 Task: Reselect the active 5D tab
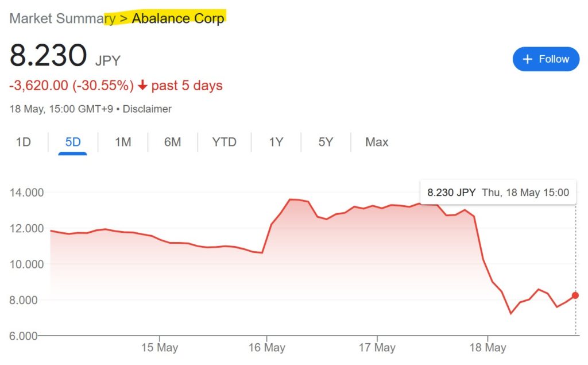[x=71, y=142]
